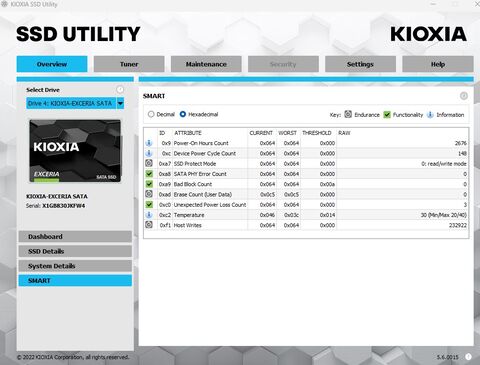Screen dimensions: 480x365
Task: Open the SSD Details section
Action: pyautogui.click(x=75, y=251)
